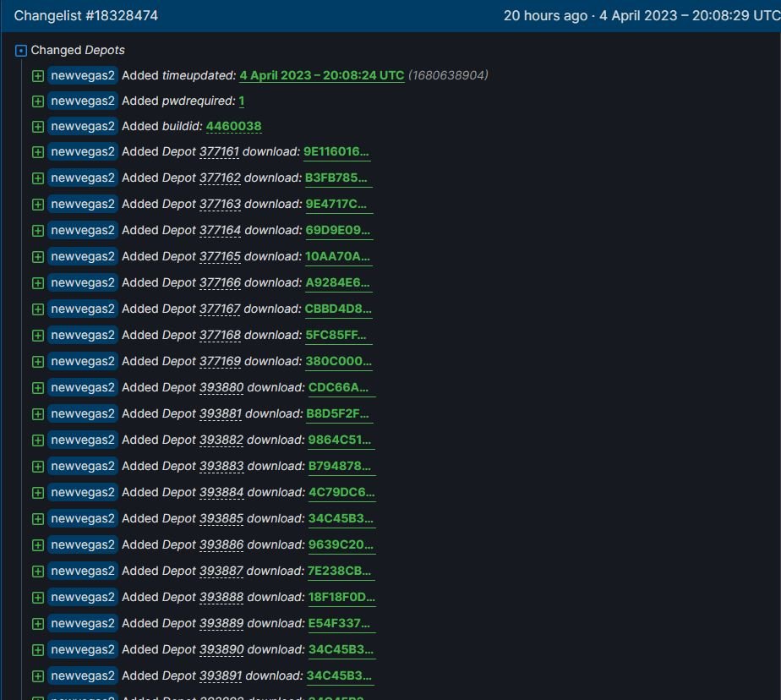Click plus icon on Depot 393883 row
Viewport: 781px width, 700px height.
[x=38, y=467]
